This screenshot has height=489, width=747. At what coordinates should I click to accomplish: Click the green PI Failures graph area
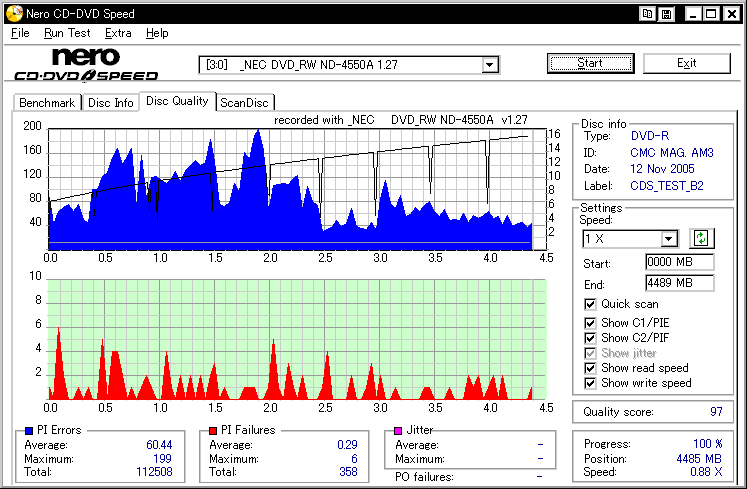(297, 339)
